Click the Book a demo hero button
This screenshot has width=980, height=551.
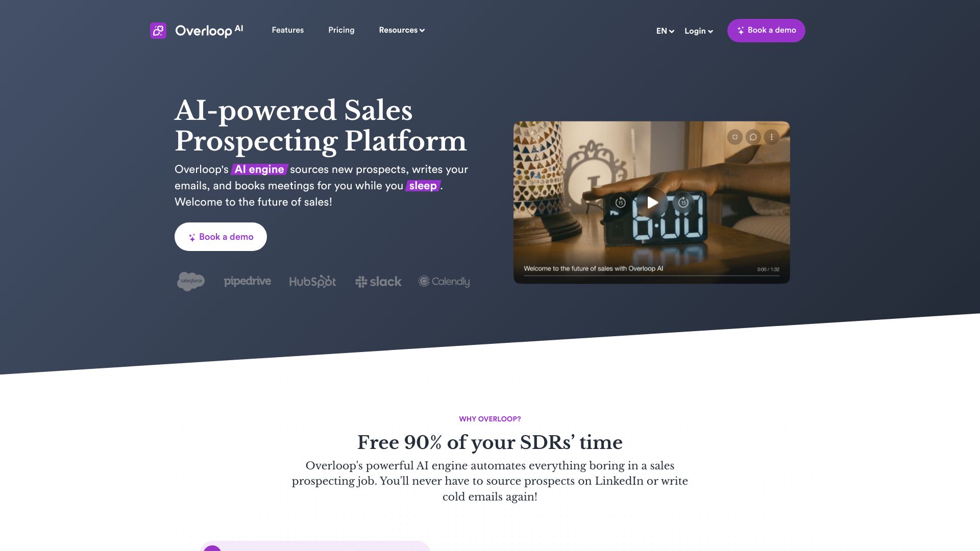[220, 237]
